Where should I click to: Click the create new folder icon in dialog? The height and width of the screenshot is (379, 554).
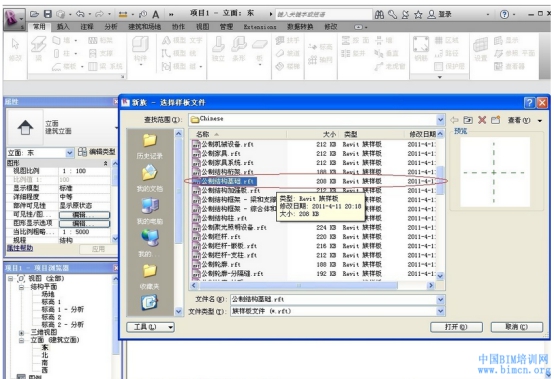click(496, 120)
